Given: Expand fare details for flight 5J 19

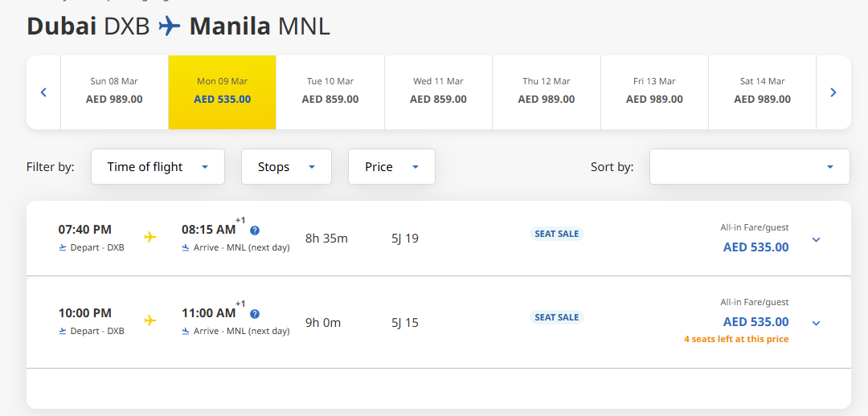Looking at the screenshot, I should tap(817, 239).
